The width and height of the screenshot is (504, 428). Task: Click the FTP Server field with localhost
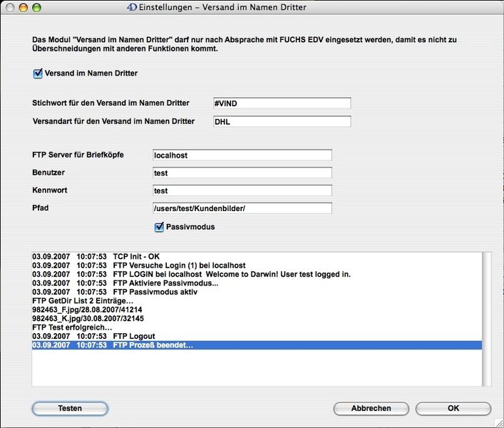242,155
